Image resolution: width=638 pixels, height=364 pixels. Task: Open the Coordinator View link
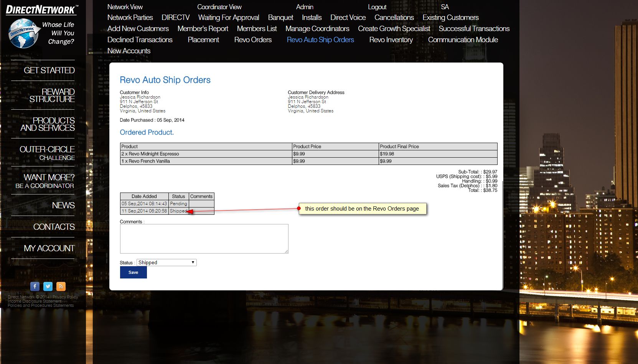pos(219,7)
